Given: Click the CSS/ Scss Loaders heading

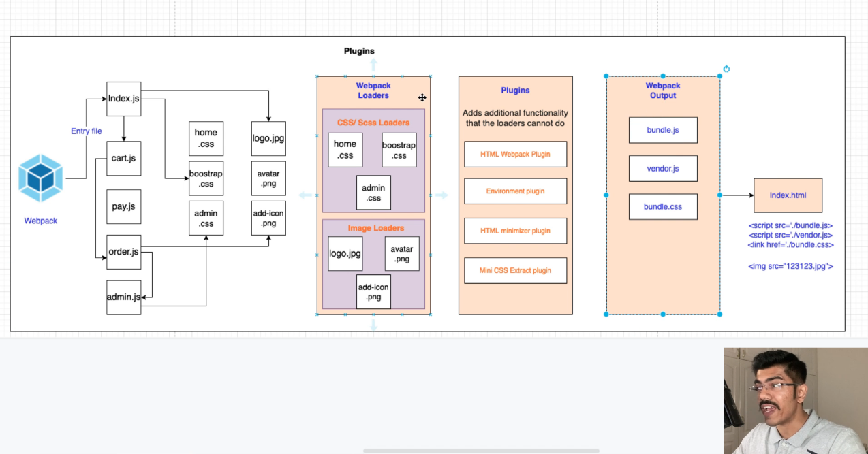Looking at the screenshot, I should pyautogui.click(x=373, y=123).
